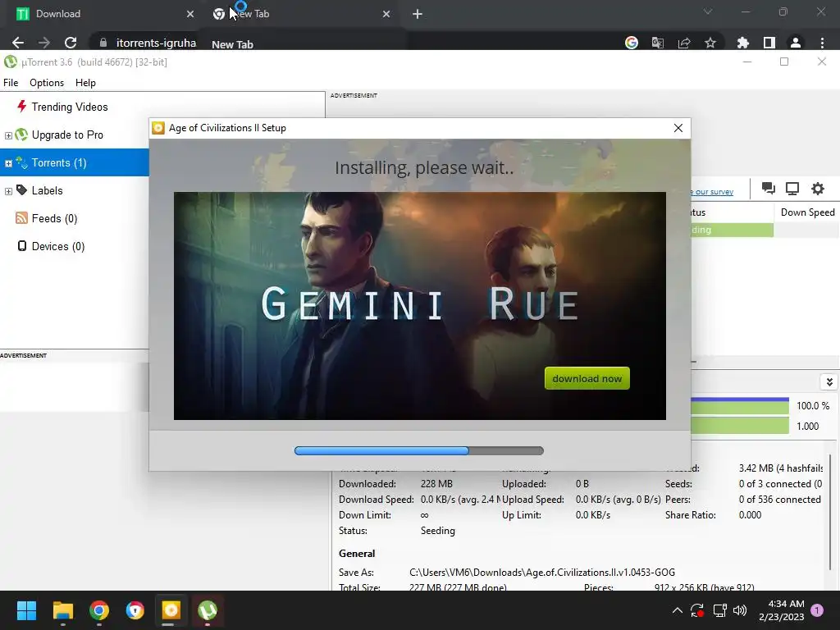840x630 pixels.
Task: Expand the Labels tree node
Action: tap(8, 191)
